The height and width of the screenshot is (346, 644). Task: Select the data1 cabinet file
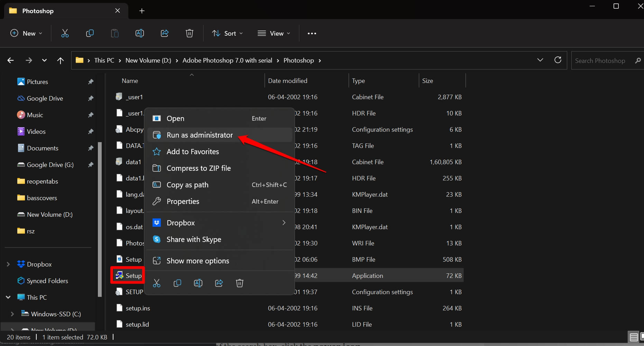133,162
